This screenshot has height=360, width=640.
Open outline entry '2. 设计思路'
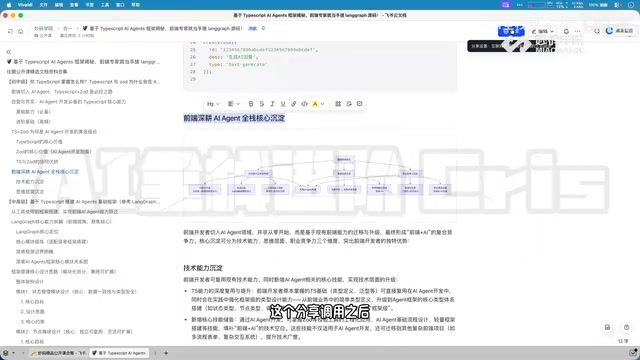(32, 311)
